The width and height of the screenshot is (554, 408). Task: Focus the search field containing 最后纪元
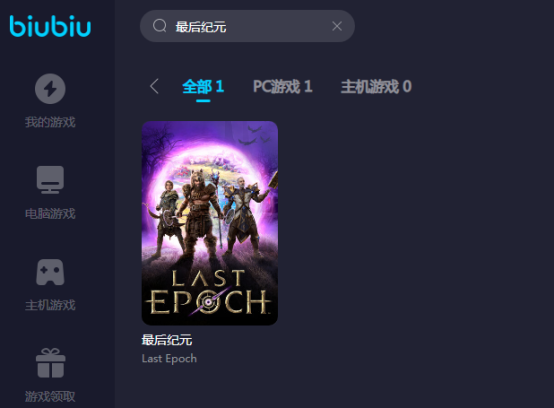click(x=247, y=26)
